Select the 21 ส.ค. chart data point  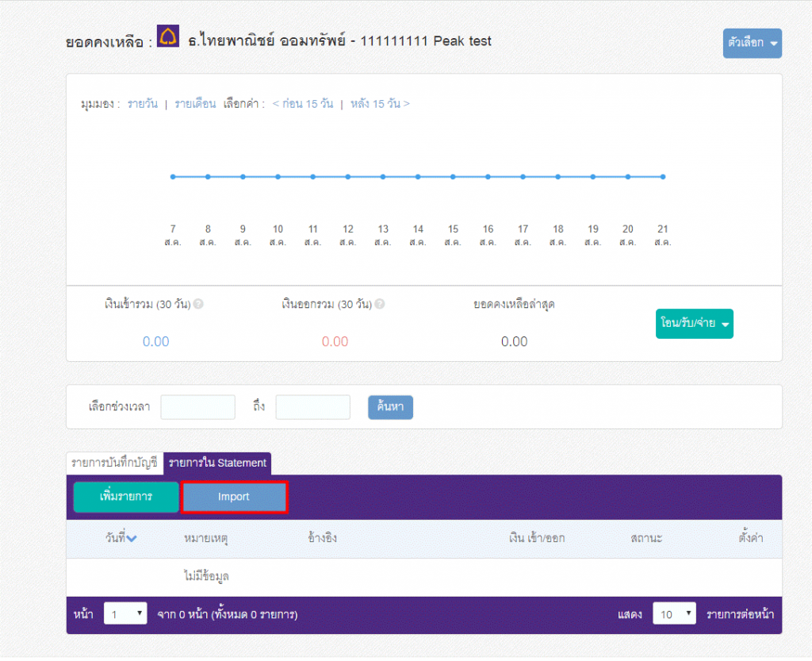click(x=663, y=177)
